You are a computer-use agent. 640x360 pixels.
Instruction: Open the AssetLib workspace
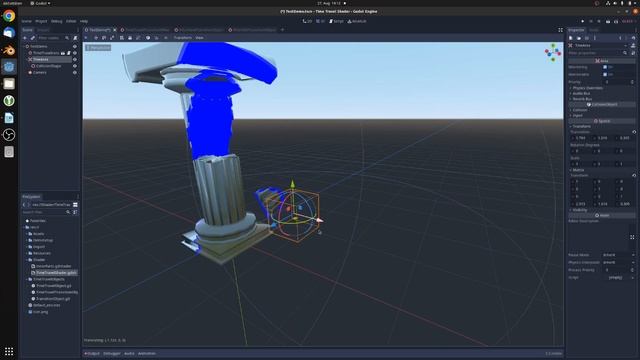[x=357, y=21]
